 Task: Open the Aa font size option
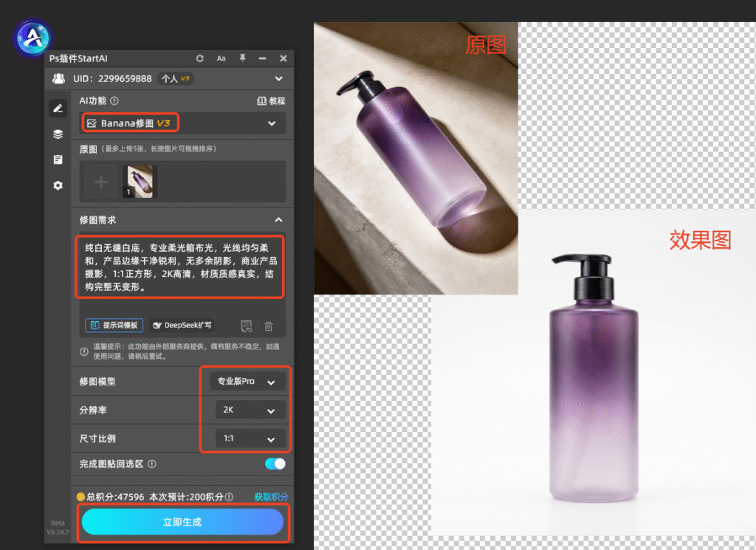[221, 58]
